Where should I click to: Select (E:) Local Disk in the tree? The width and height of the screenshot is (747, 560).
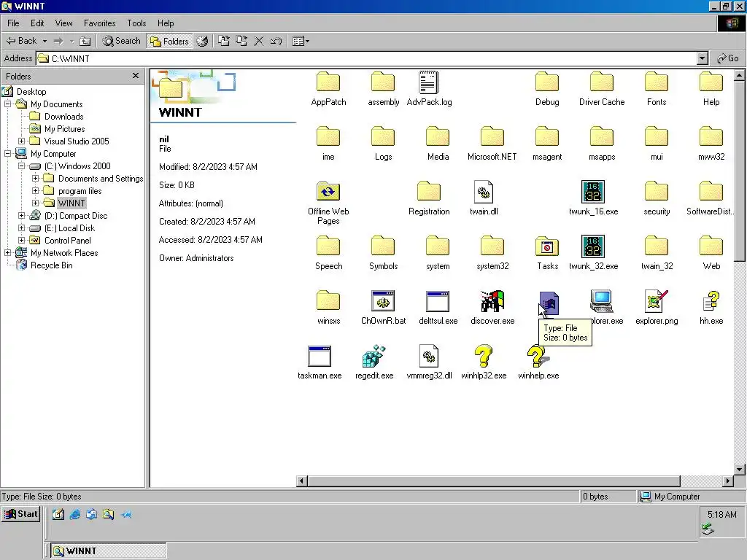click(69, 227)
